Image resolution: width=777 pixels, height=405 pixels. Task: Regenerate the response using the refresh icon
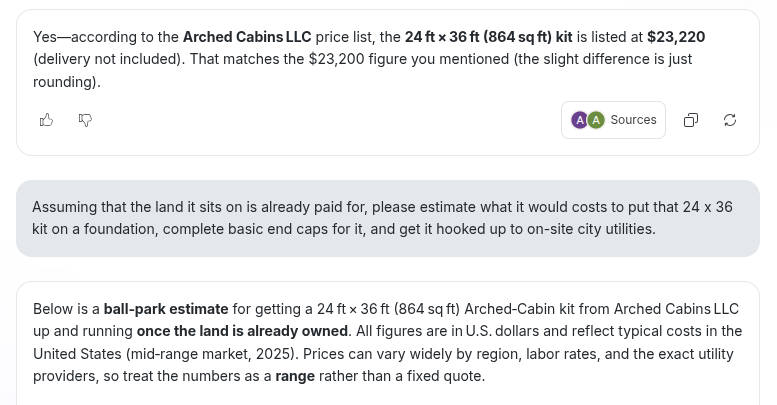[730, 120]
